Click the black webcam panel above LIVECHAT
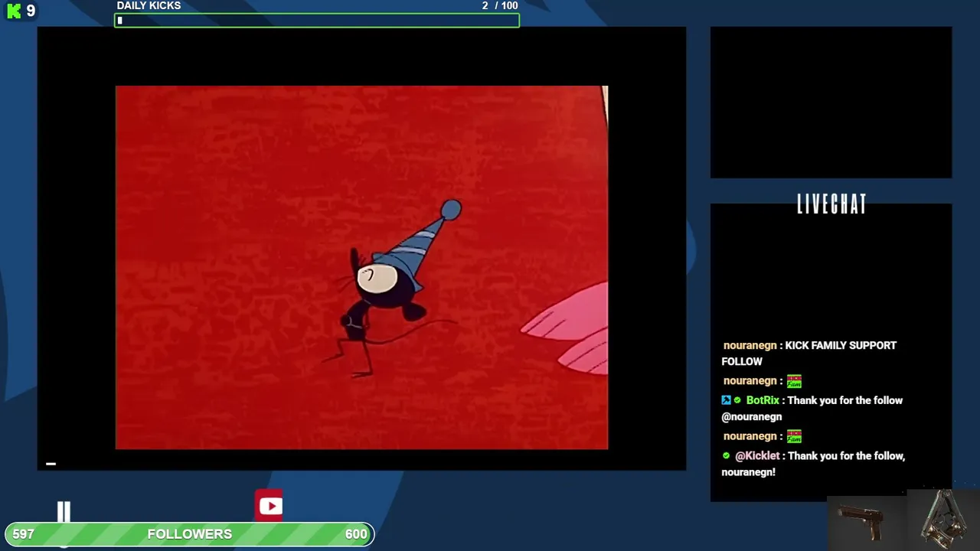This screenshot has height=551, width=980. [831, 103]
